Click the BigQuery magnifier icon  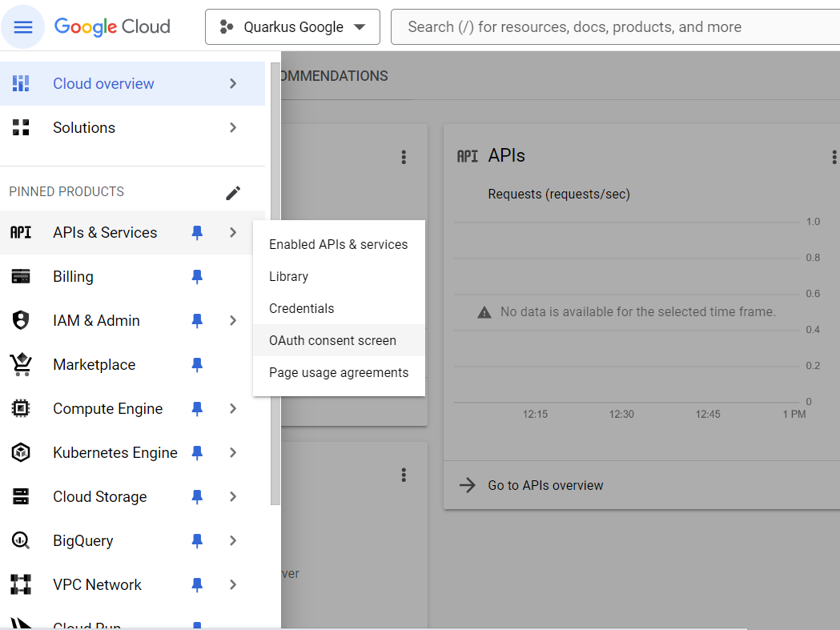21,540
